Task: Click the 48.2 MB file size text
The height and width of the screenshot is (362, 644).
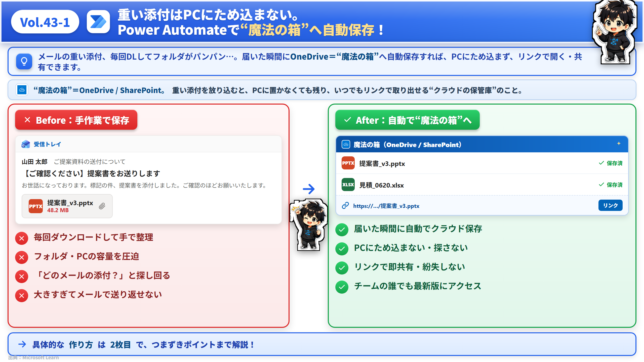Action: pyautogui.click(x=58, y=210)
